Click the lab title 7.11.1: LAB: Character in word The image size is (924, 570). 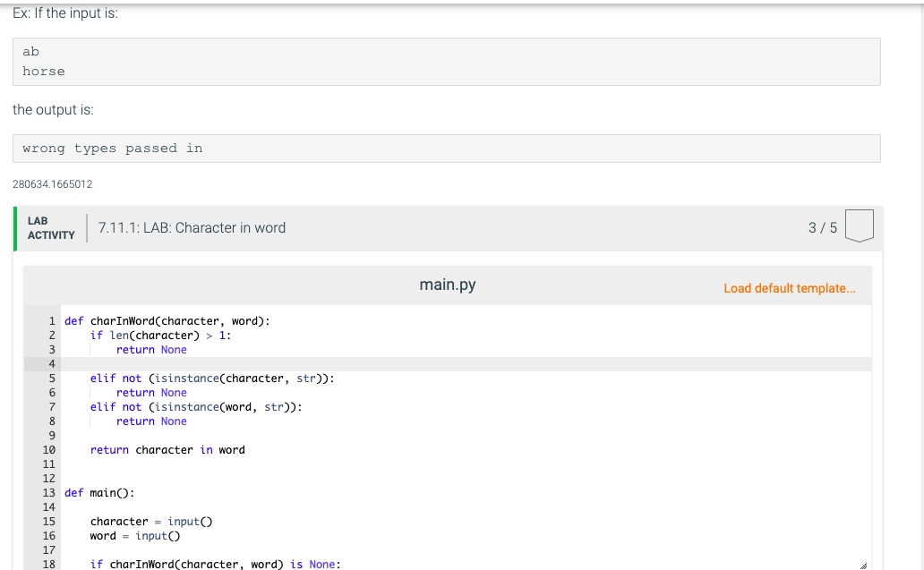tap(192, 227)
